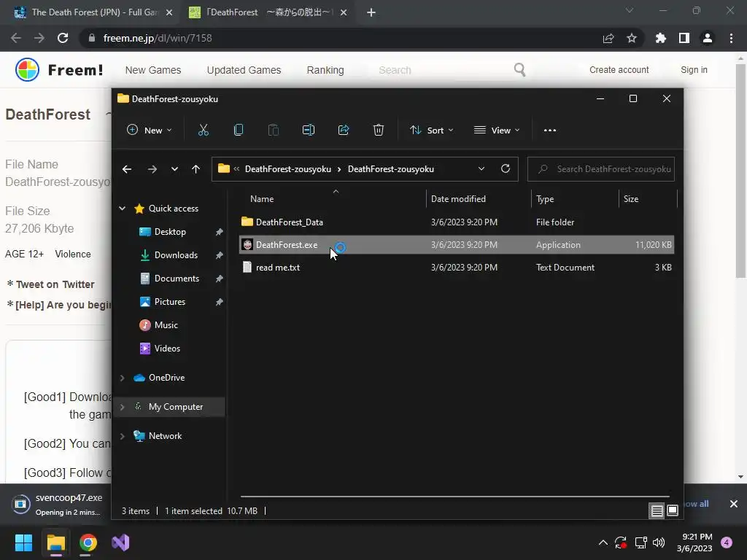Close the Chrome downloads bar
747x560 pixels.
pos(734,504)
